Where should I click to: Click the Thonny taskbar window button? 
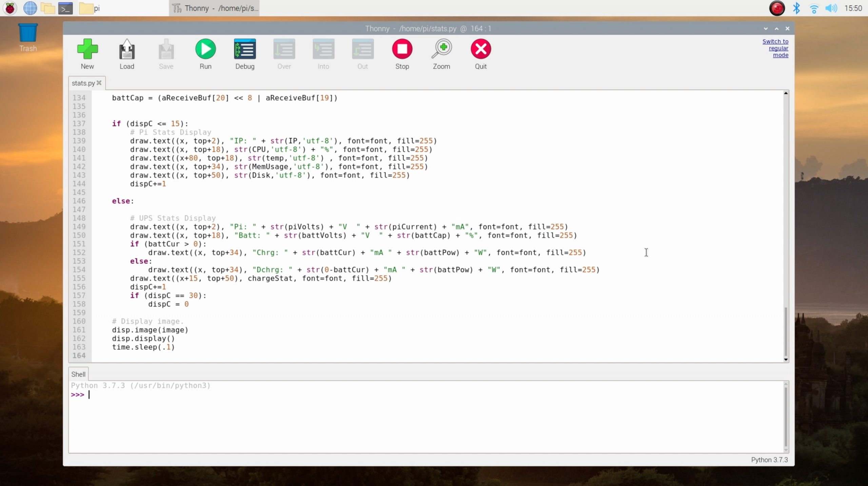click(215, 8)
